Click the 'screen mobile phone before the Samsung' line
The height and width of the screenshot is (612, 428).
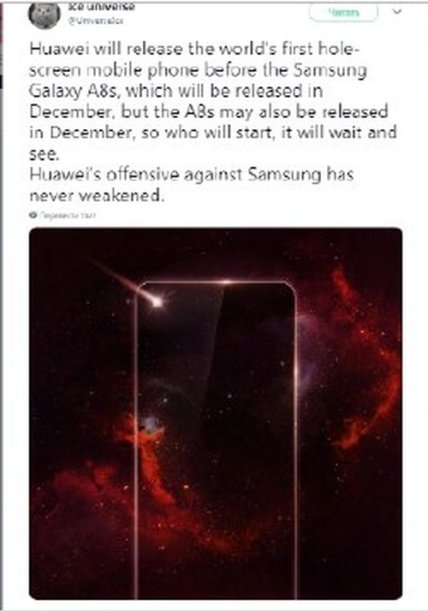pyautogui.click(x=198, y=70)
